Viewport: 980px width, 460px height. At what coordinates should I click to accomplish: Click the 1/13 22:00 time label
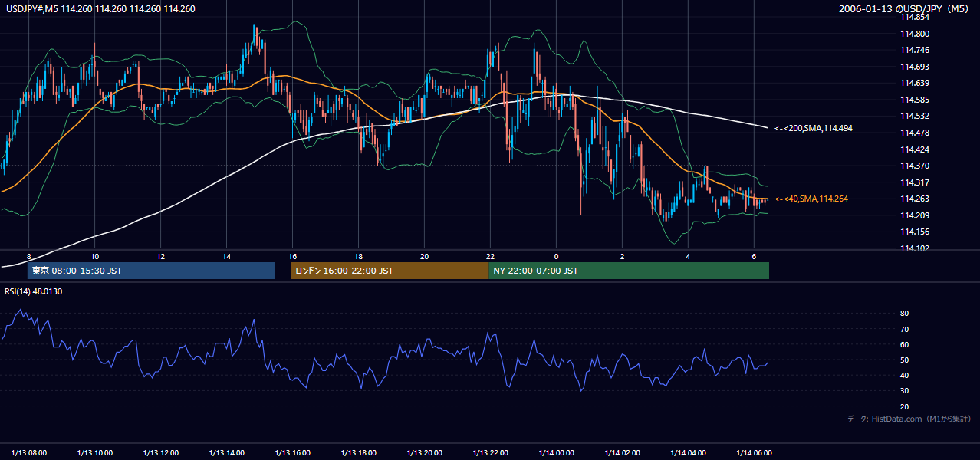[490, 452]
